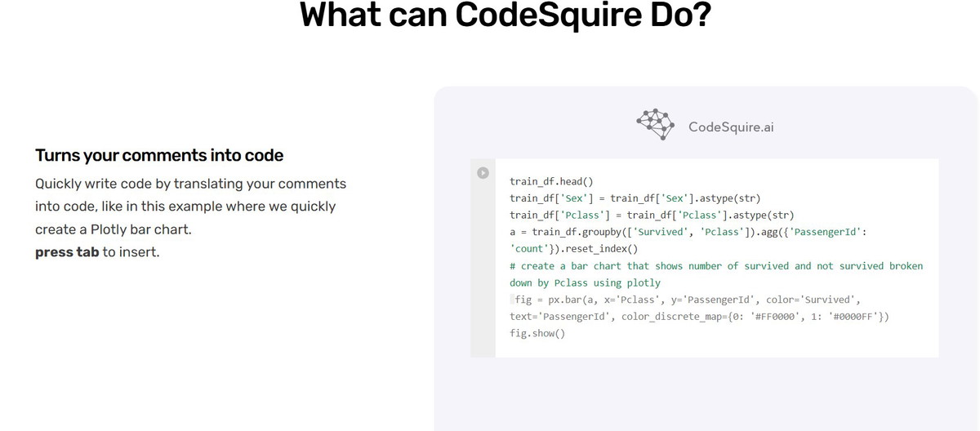This screenshot has height=431, width=980.
Task: Click the 'press tab' bold text
Action: click(x=67, y=252)
